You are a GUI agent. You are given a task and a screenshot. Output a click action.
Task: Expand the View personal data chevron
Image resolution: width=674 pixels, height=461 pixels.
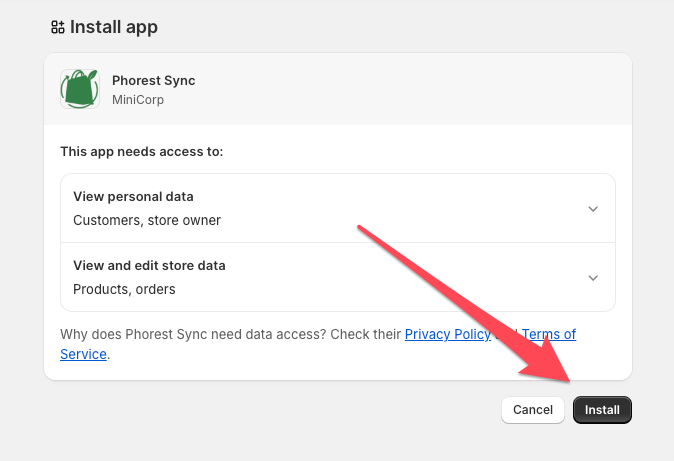[593, 209]
